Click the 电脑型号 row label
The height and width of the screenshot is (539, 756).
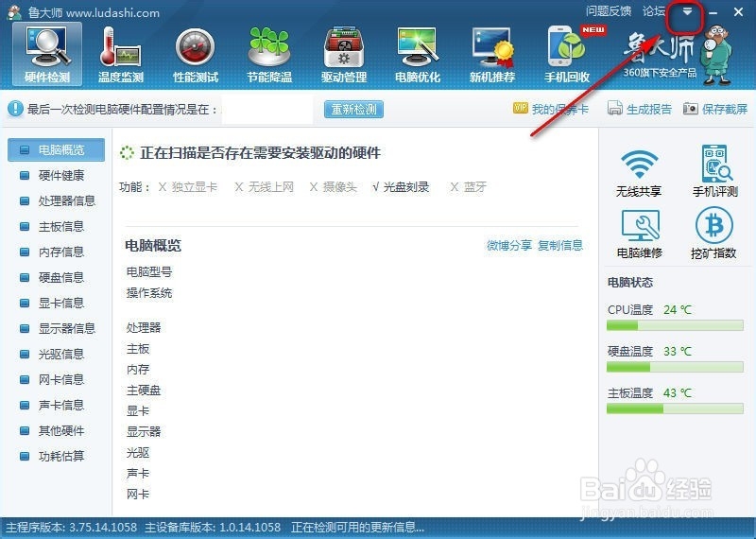[x=149, y=272]
